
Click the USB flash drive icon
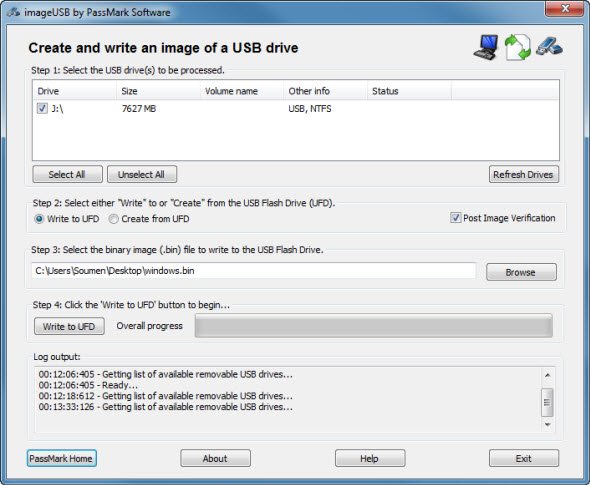pos(549,47)
